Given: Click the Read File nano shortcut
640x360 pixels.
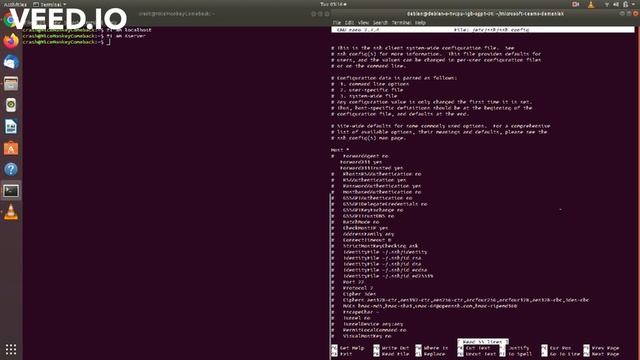Looking at the screenshot, I should point(391,354).
